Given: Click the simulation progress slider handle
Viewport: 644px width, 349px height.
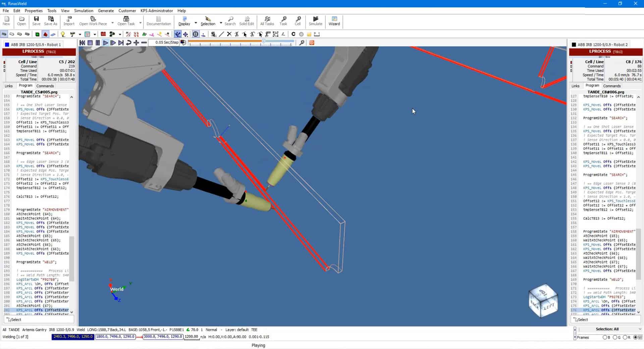Looking at the screenshot, I should (264, 41).
